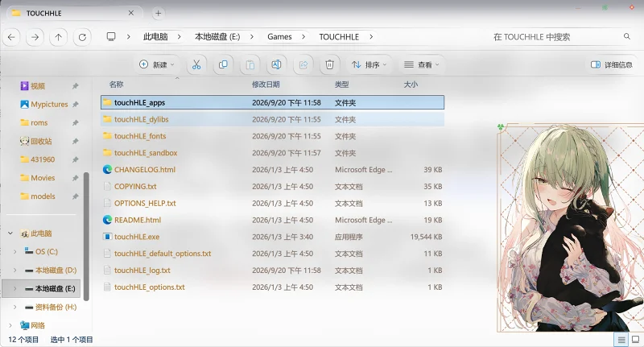Open a new tab with plus button
Image resolution: width=644 pixels, height=347 pixels.
(x=158, y=13)
